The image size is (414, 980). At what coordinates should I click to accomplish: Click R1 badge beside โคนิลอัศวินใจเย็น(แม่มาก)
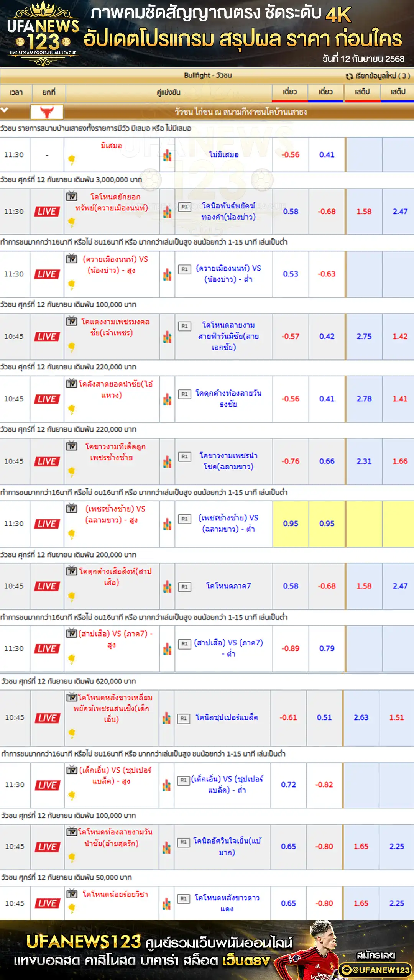(x=184, y=842)
